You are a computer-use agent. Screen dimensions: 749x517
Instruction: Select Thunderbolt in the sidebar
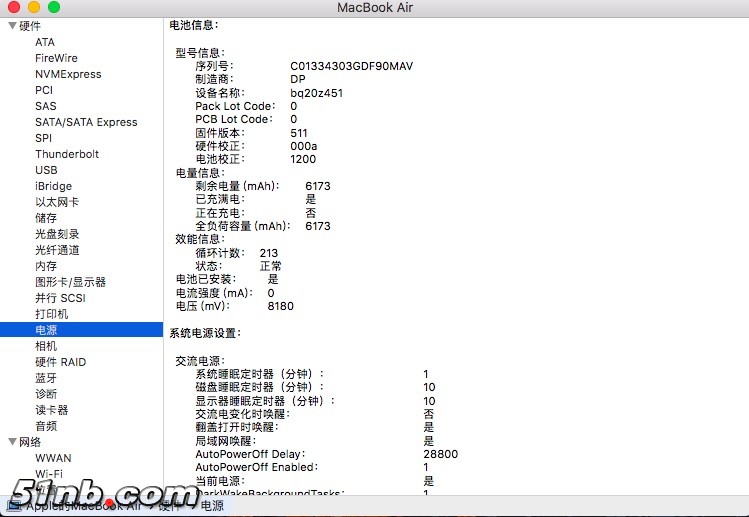pyautogui.click(x=67, y=154)
